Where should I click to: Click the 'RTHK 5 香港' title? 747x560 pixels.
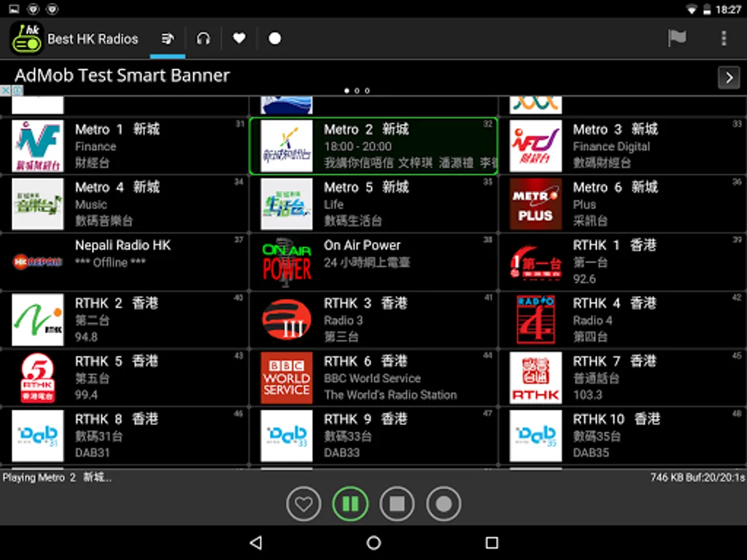point(117,361)
